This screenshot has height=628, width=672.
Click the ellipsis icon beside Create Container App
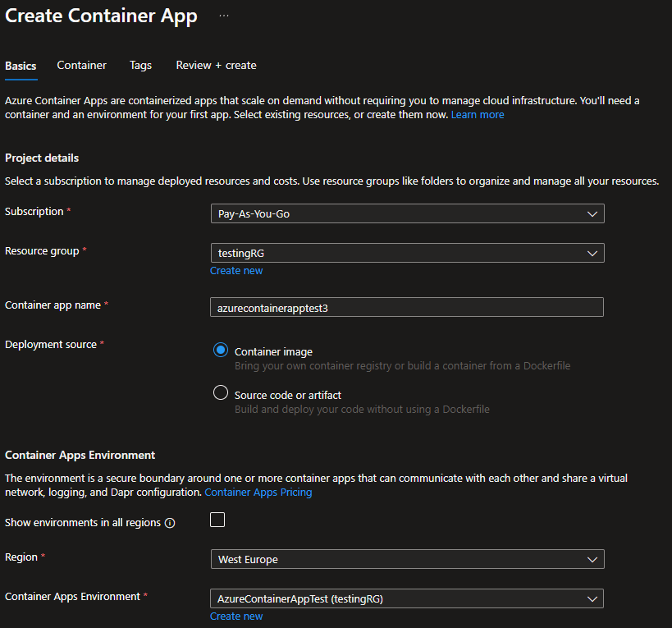tap(224, 16)
